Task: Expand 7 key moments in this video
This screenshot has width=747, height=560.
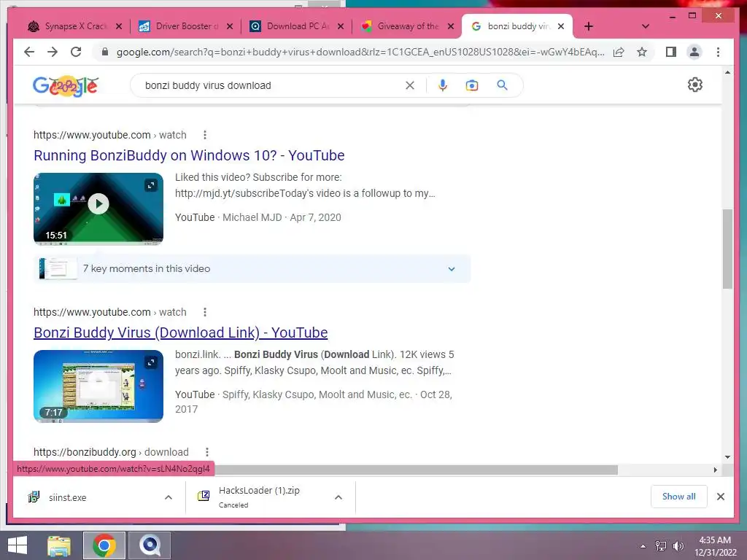Action: [x=252, y=268]
